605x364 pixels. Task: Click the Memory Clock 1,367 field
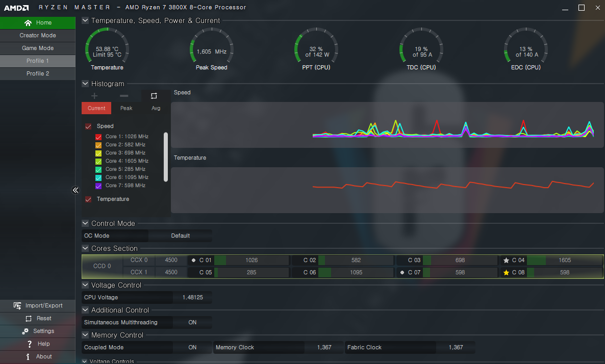tap(324, 347)
